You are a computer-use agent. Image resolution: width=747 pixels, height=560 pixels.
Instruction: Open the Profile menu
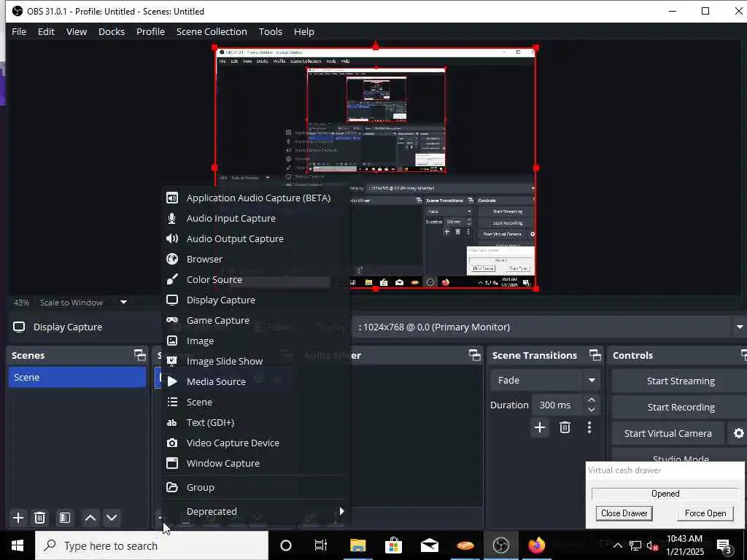[150, 32]
